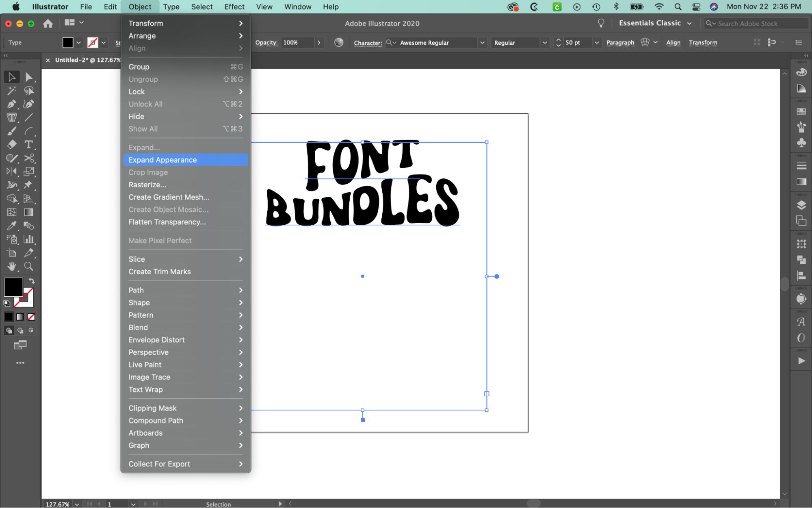The image size is (812, 508).
Task: Click the black fill swatch in control bar
Action: pos(68,42)
